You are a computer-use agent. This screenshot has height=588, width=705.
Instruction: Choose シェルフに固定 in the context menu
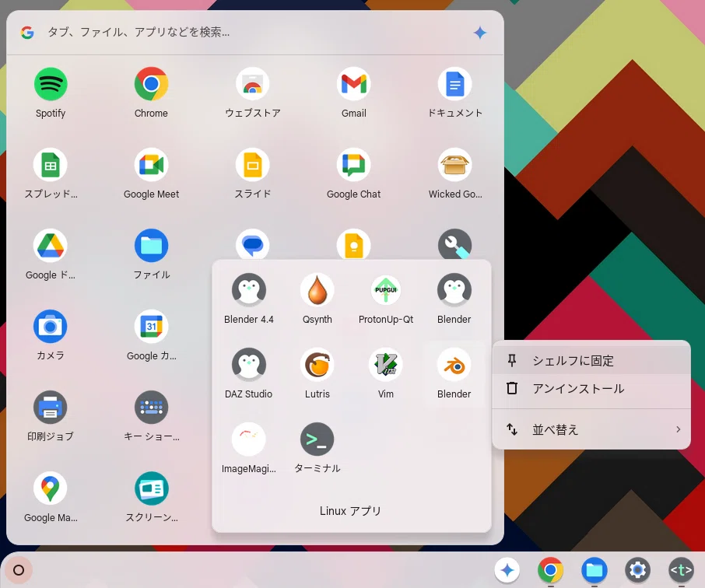point(591,361)
